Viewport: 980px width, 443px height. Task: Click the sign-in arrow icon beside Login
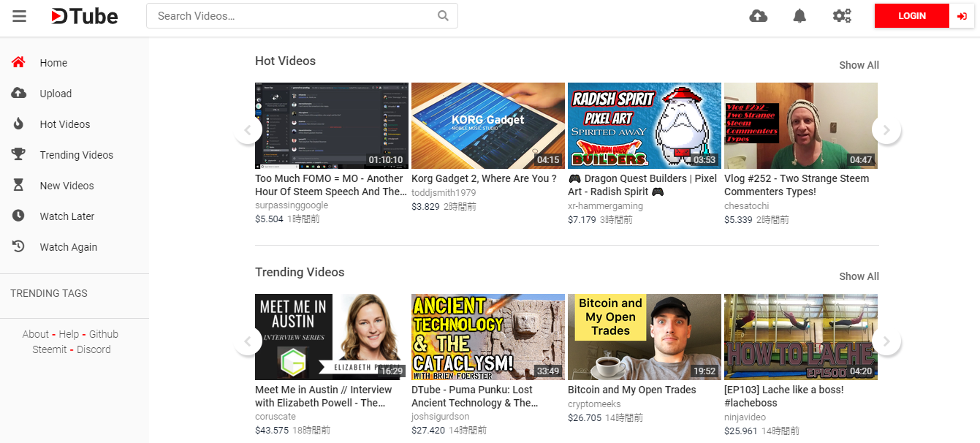click(961, 16)
